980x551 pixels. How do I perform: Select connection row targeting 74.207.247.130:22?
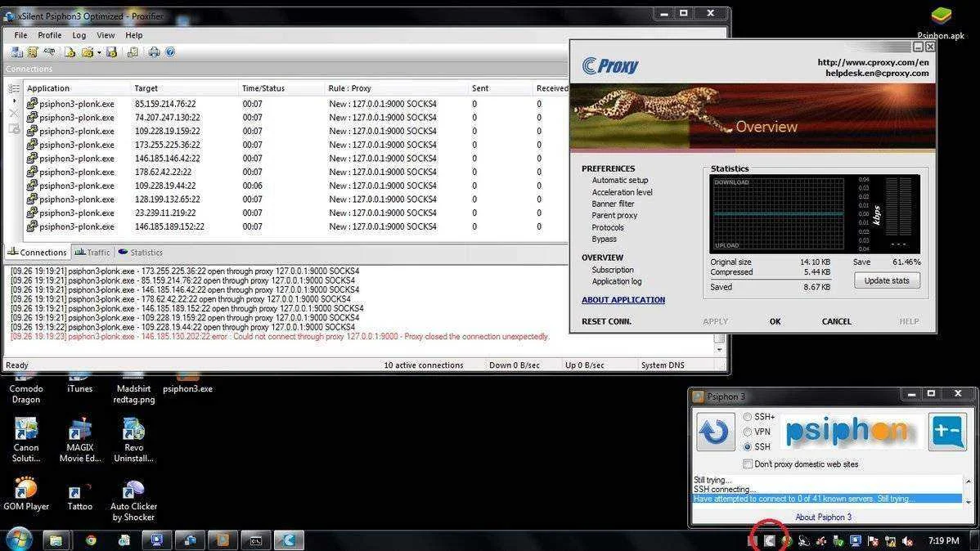(x=297, y=118)
